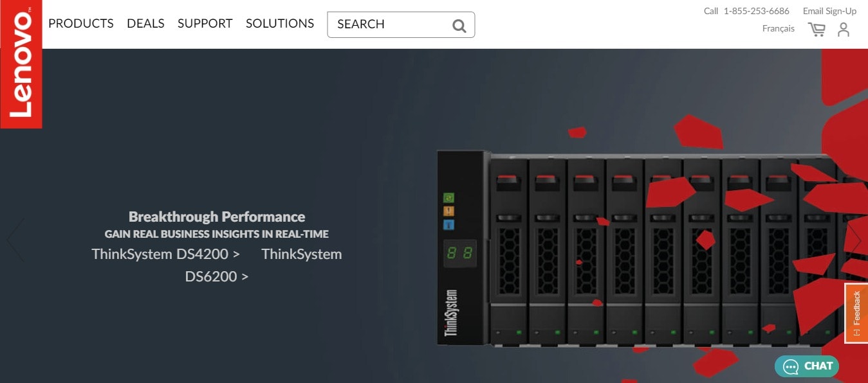Go to previous carousel slide arrow
The width and height of the screenshot is (868, 383).
point(15,240)
